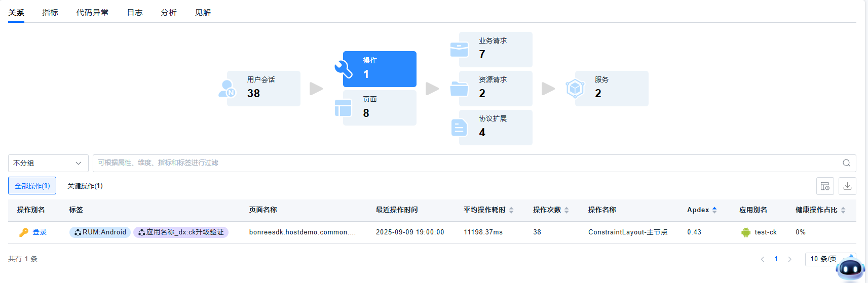This screenshot has height=283, width=868.
Task: Switch to the 指标 tab
Action: 50,12
